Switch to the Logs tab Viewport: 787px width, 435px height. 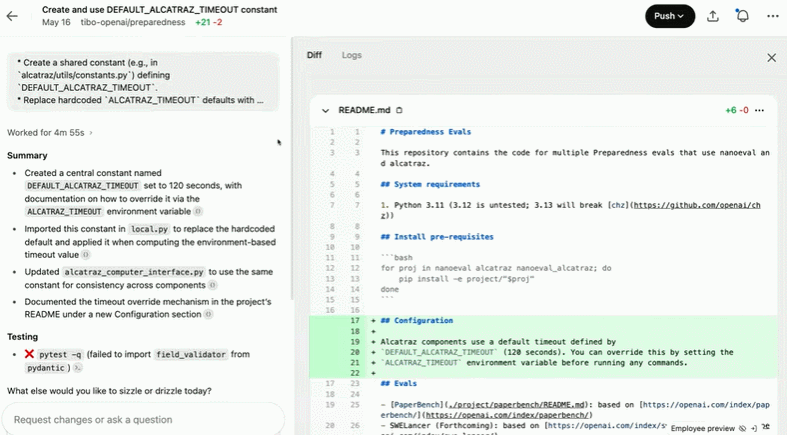[351, 55]
